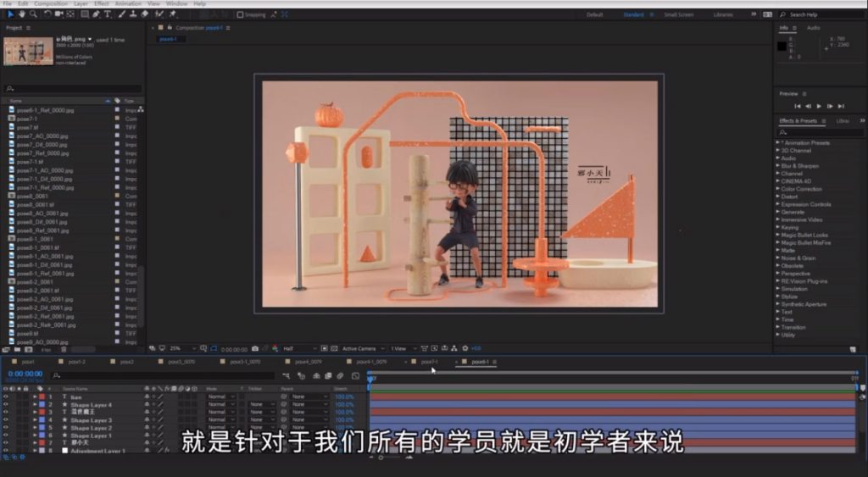Switch to the pose7-1 timeline tab
Image resolution: width=868 pixels, height=477 pixels.
pyautogui.click(x=430, y=362)
